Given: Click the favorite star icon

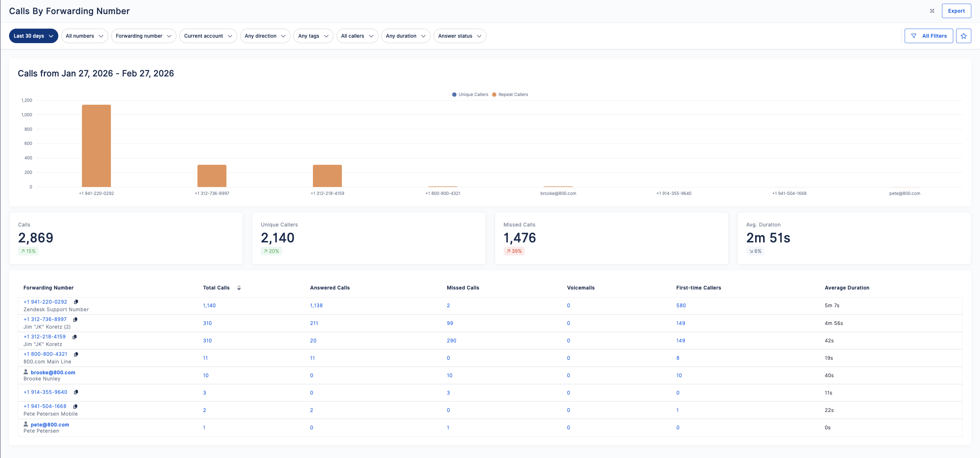Looking at the screenshot, I should pyautogui.click(x=963, y=36).
